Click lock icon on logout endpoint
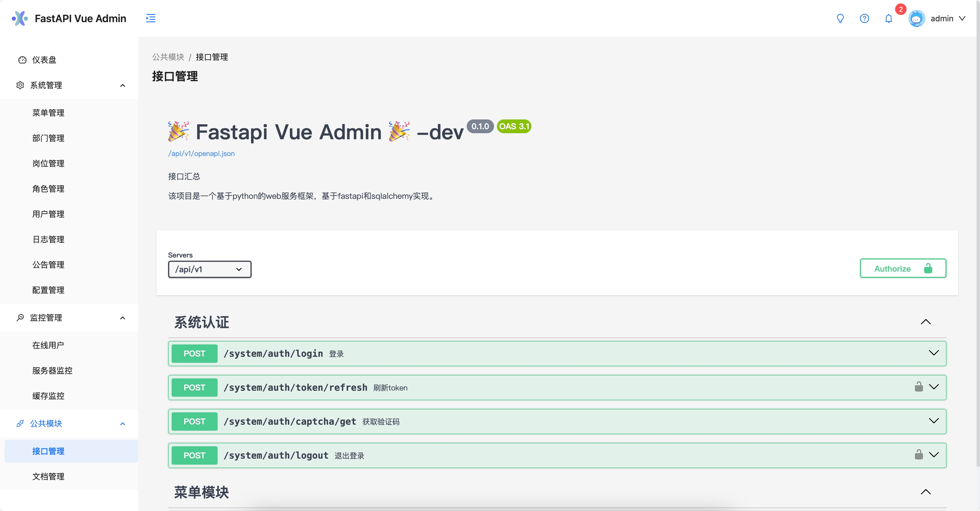 (x=918, y=454)
